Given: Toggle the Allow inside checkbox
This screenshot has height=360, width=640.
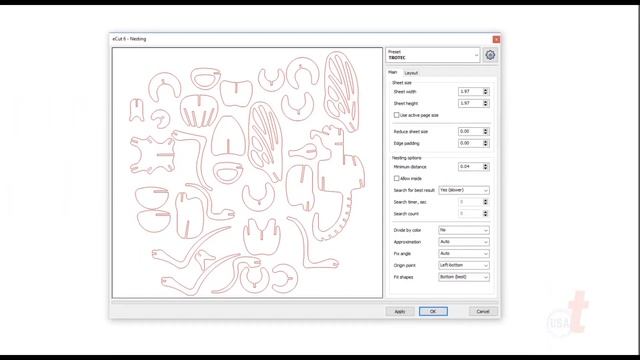Looking at the screenshot, I should click(x=396, y=178).
